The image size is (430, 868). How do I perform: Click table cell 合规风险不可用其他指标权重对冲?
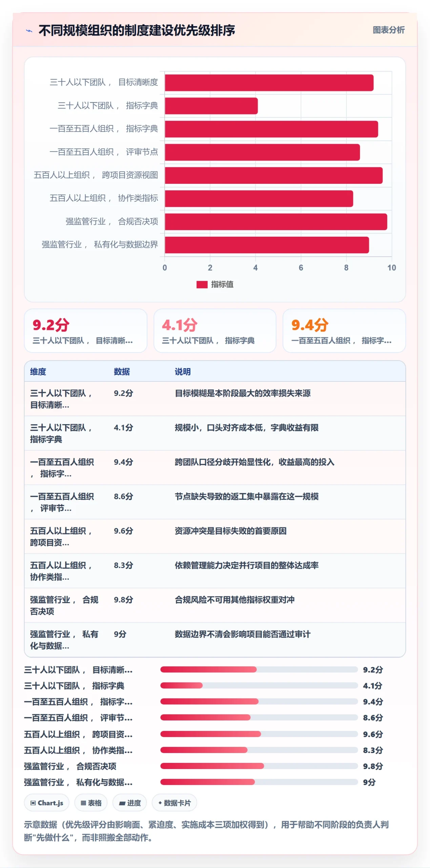(x=234, y=599)
